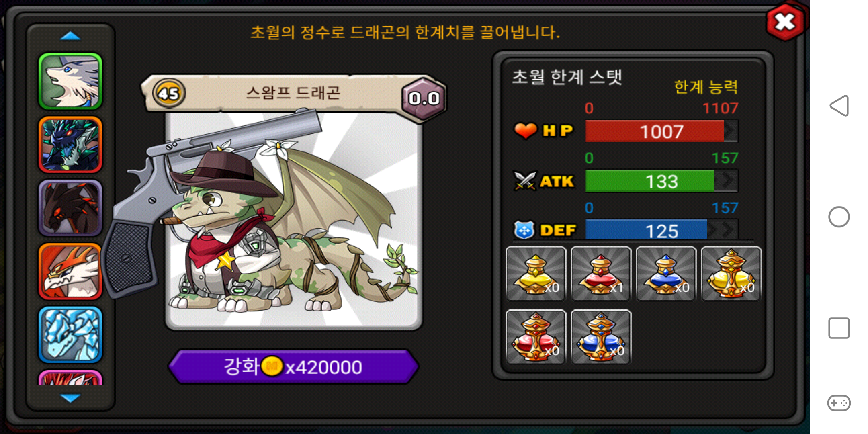Screen dimensions: 868x434
Task: Click the down arrow below dragon list
Action: click(x=70, y=398)
